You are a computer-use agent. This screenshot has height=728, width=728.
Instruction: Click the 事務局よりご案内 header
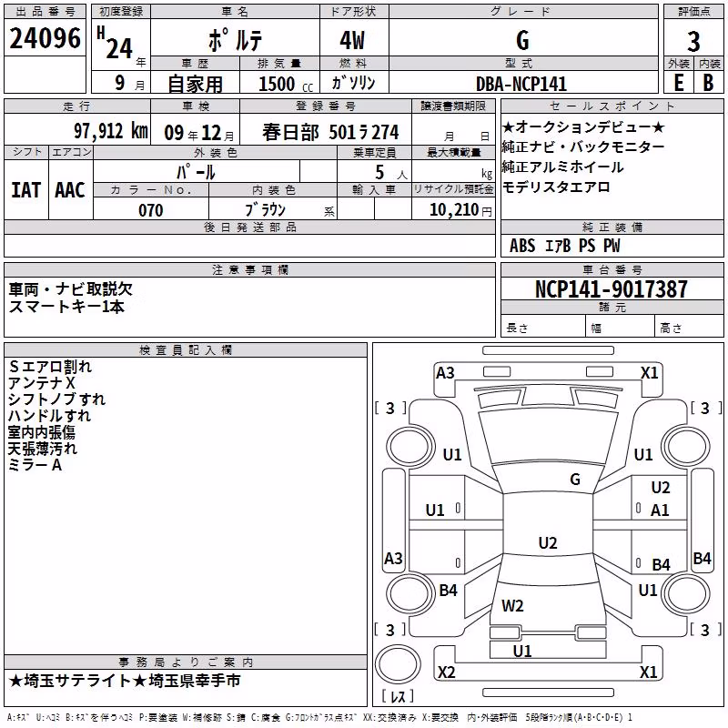tap(186, 662)
